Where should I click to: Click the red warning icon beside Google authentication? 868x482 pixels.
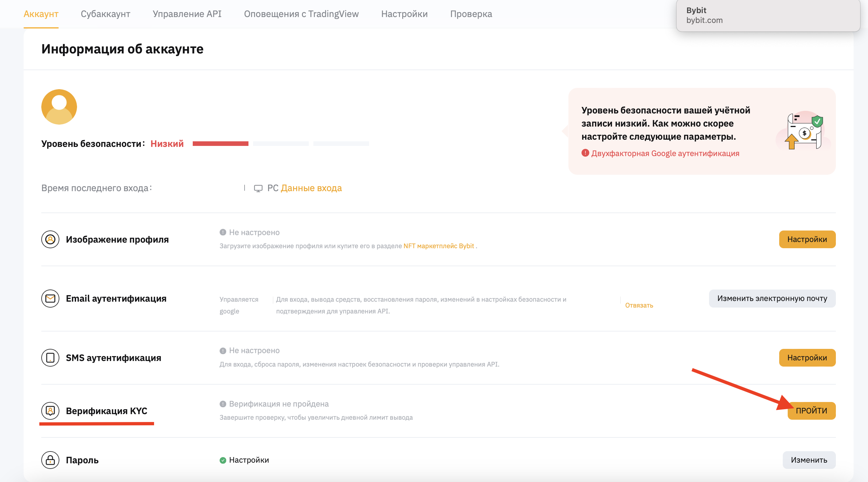(x=585, y=153)
